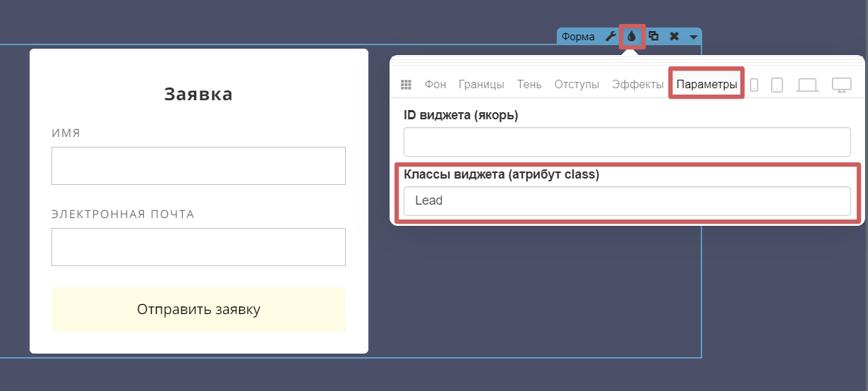Viewport: 868px width, 391px height.
Task: Select the desktop monitor view icon
Action: [x=841, y=85]
